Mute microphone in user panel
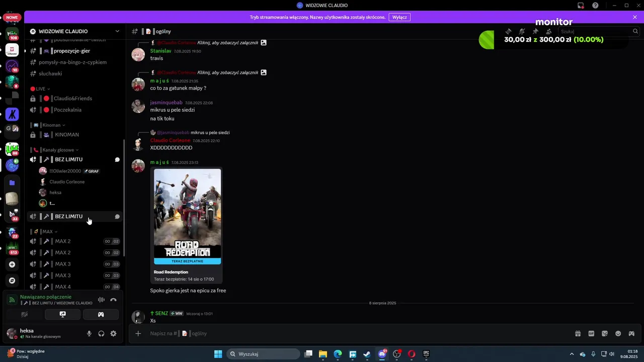644x362 pixels. click(x=89, y=333)
